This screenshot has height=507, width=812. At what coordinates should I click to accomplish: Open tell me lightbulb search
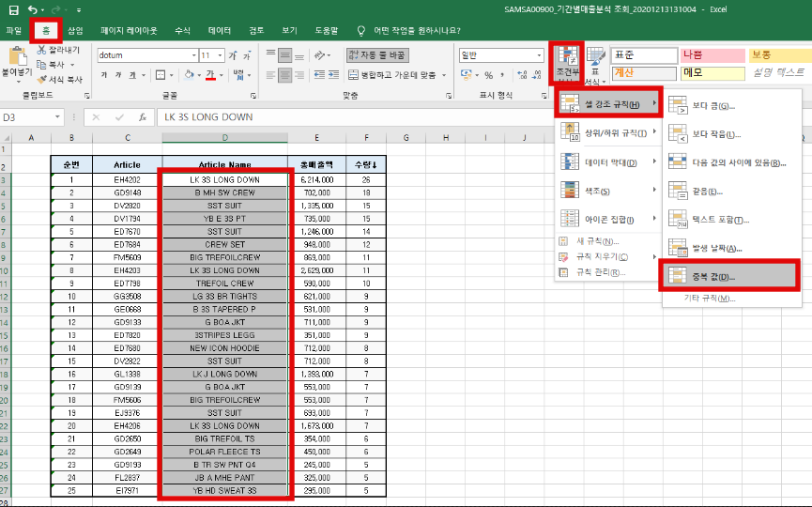pos(361,31)
